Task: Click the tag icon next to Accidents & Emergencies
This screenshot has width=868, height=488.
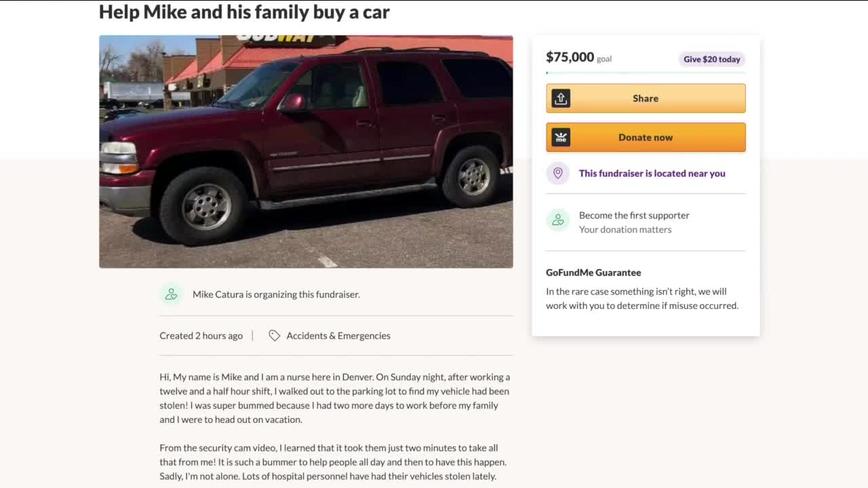Action: pyautogui.click(x=274, y=335)
